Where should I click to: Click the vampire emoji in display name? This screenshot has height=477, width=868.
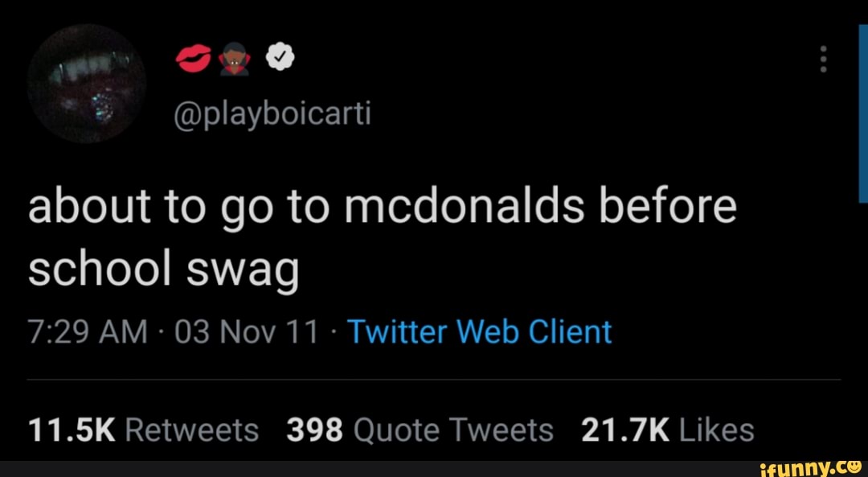coord(235,56)
